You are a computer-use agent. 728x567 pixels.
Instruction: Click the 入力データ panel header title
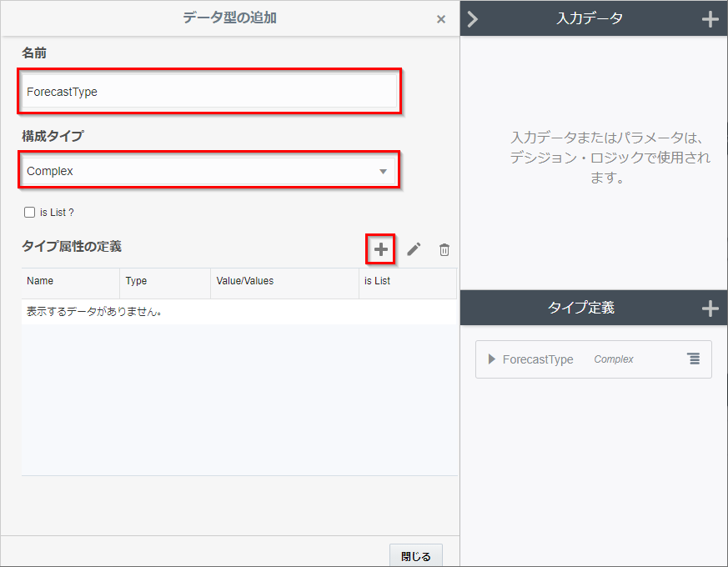589,18
